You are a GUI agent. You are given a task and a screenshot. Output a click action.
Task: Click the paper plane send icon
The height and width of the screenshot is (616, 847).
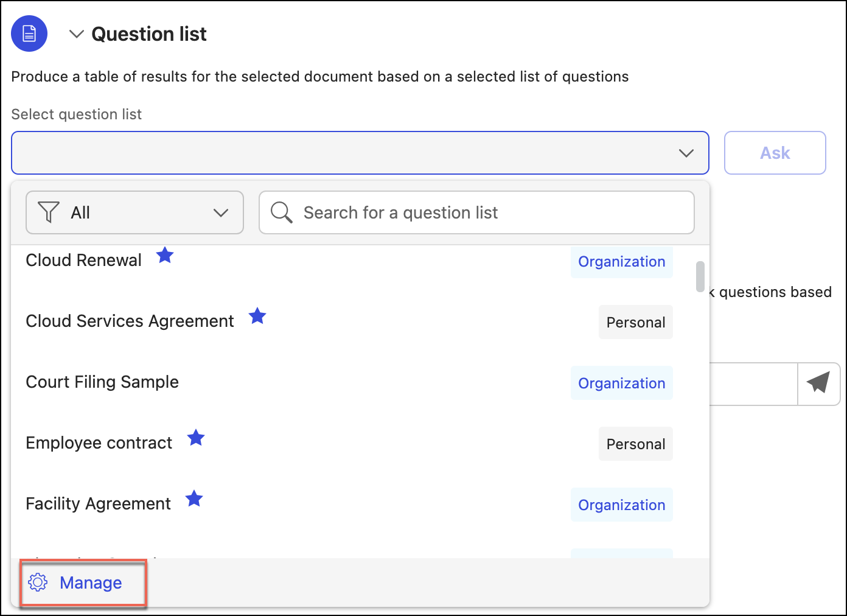point(818,383)
